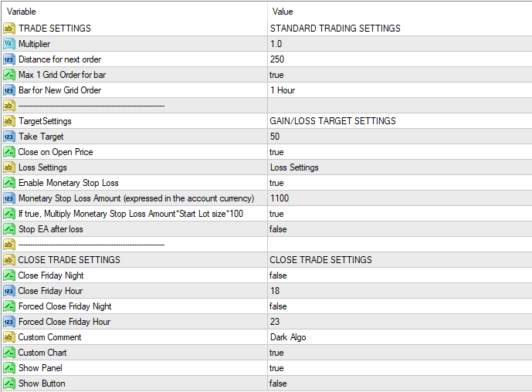
Task: Click the icon beside Multiplier variable
Action: (8, 44)
